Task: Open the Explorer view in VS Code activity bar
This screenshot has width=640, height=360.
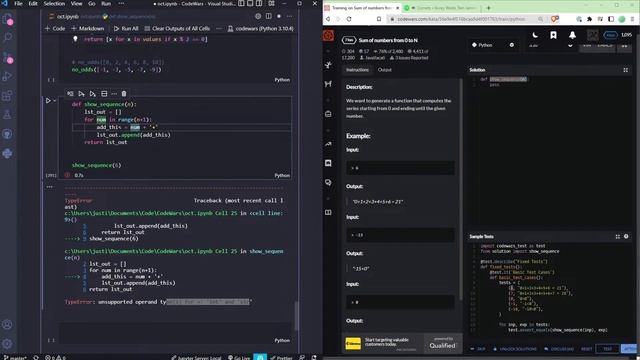Action: pyautogui.click(x=7, y=19)
